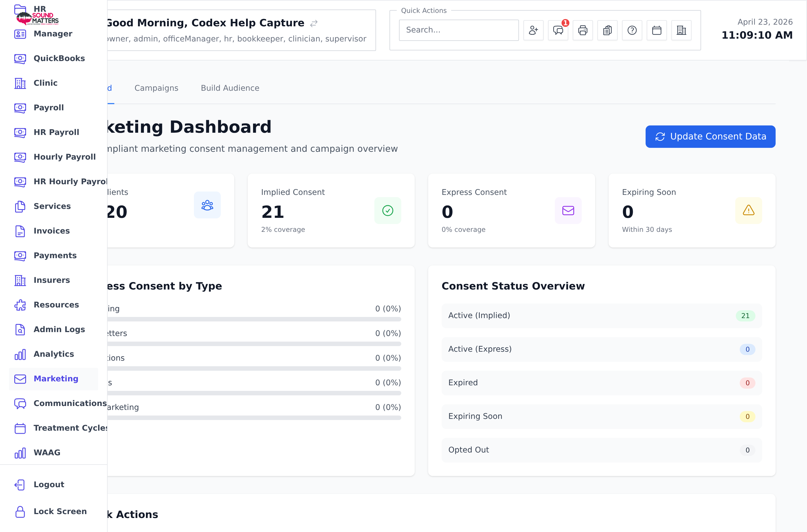Open Payments in the sidebar
The image size is (807, 532).
pos(54,255)
